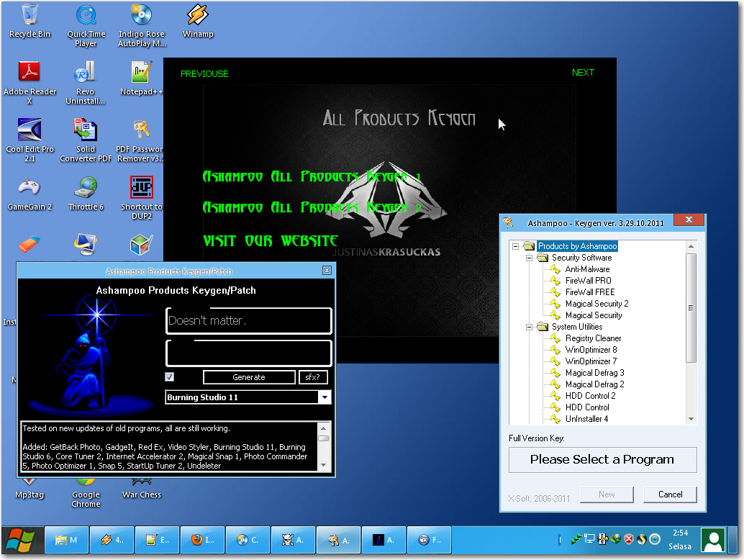
Task: Select FireWall PRO in the tree
Action: click(588, 281)
